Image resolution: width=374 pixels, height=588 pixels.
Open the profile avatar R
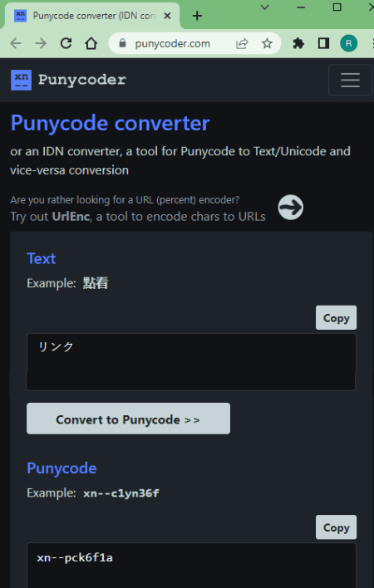(x=348, y=43)
